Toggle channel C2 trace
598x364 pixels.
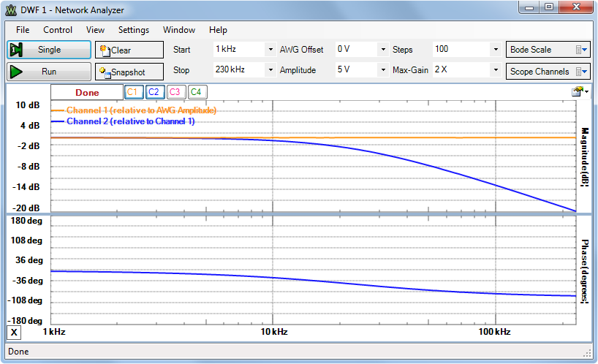(154, 92)
